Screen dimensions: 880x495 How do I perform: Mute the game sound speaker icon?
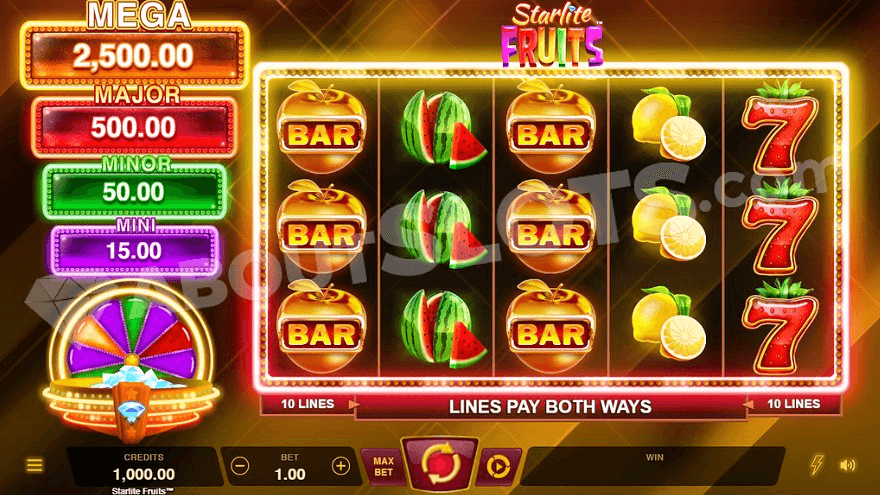(x=847, y=465)
